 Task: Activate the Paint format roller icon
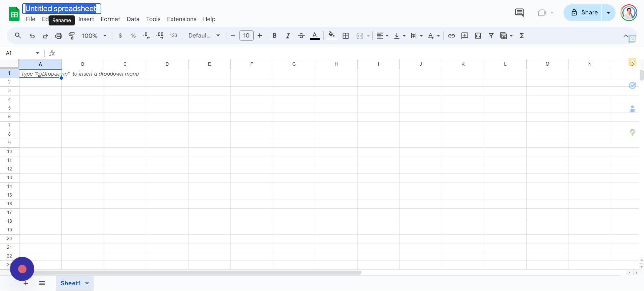pyautogui.click(x=72, y=36)
